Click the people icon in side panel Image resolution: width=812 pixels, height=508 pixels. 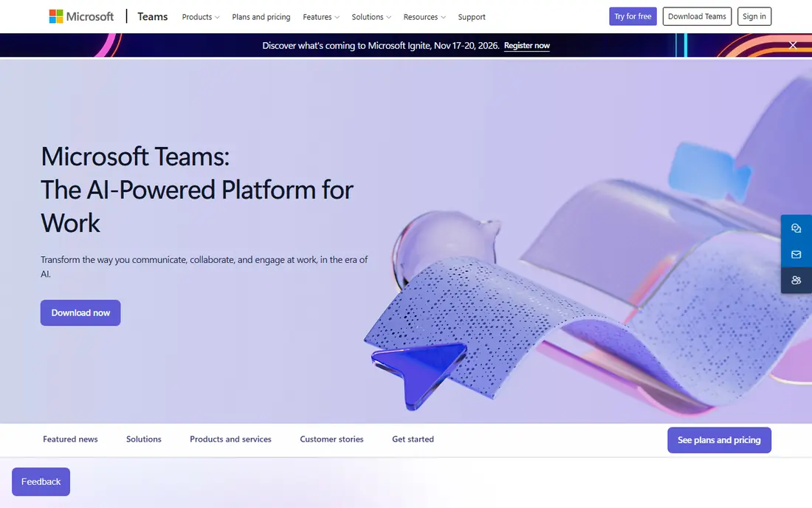(796, 280)
